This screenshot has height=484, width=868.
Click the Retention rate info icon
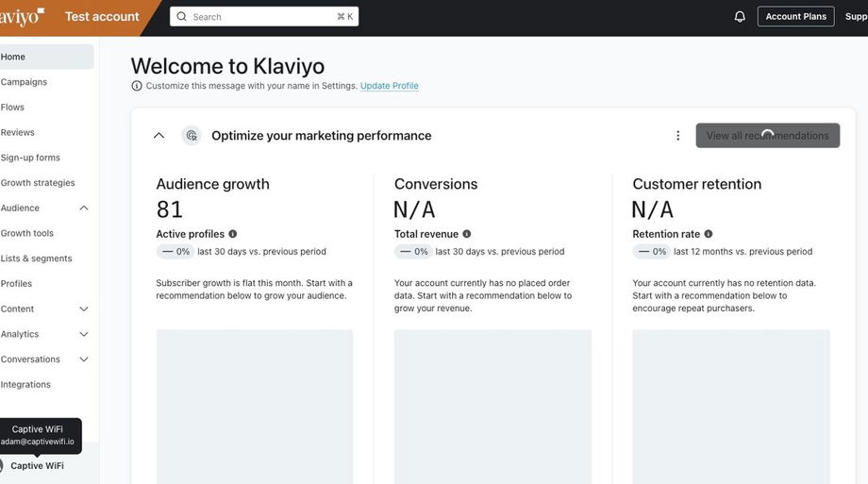(x=709, y=234)
